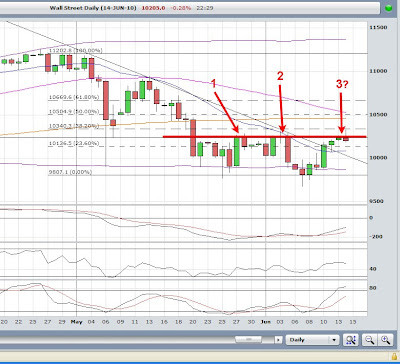
Task: Click the 40 indicator axis label
Action: tap(373, 269)
